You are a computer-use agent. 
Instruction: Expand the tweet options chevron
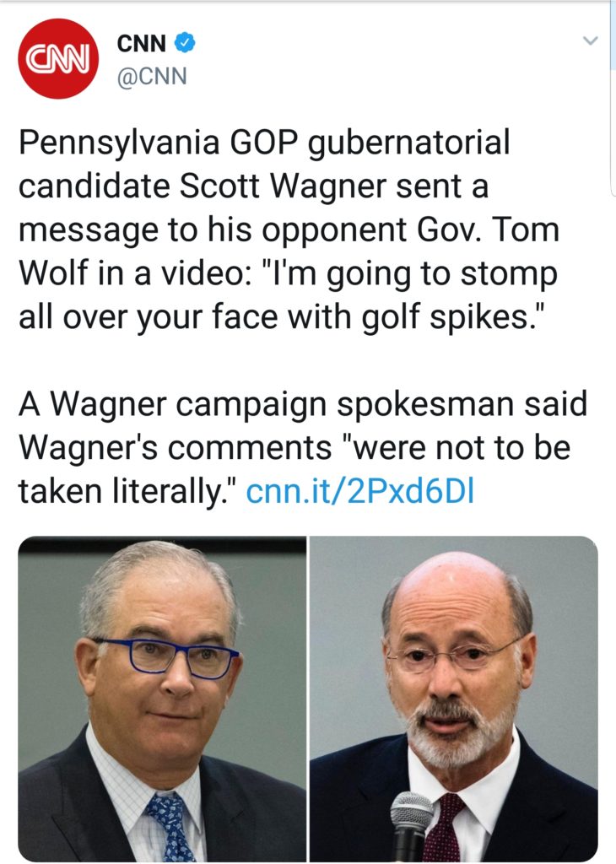point(591,40)
